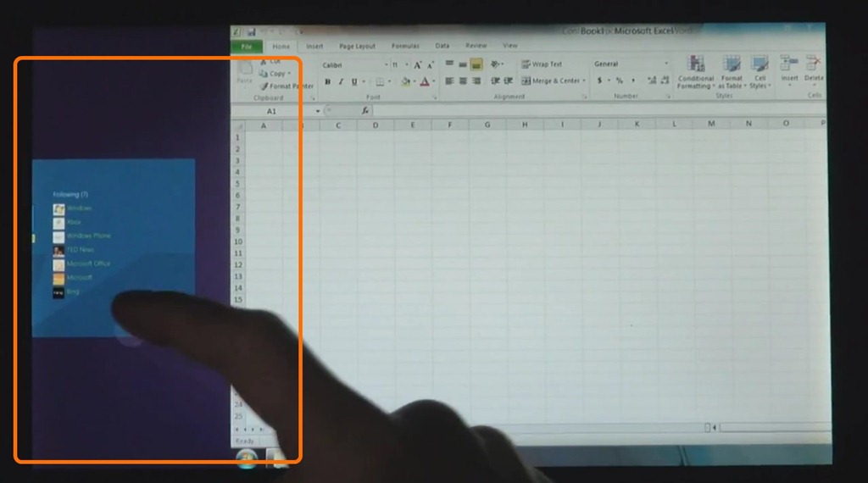Toggle Bold formatting in Font group
The height and width of the screenshot is (483, 868).
click(x=328, y=82)
